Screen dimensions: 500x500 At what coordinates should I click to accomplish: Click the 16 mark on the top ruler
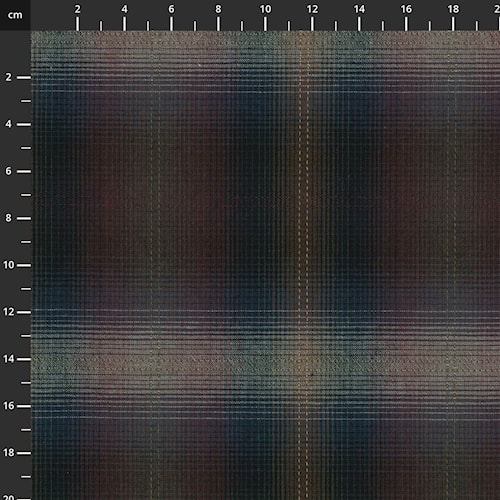click(406, 9)
